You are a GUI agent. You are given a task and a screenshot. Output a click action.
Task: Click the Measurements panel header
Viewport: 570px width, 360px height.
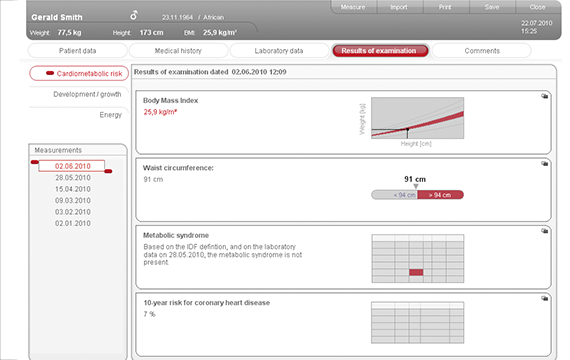pos(78,150)
